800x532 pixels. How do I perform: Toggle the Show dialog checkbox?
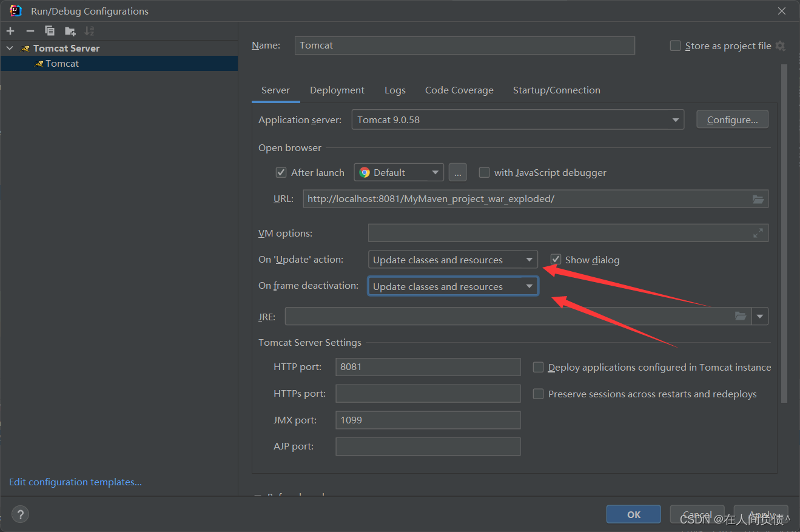tap(555, 260)
